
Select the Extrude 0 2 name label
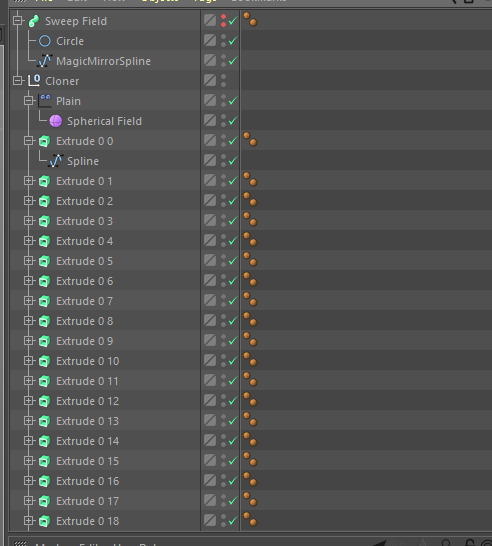click(x=85, y=201)
